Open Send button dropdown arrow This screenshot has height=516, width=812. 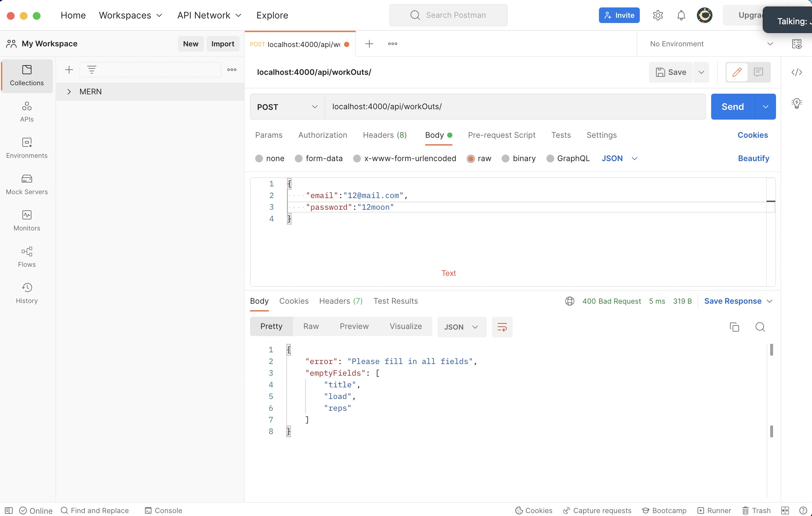[765, 107]
